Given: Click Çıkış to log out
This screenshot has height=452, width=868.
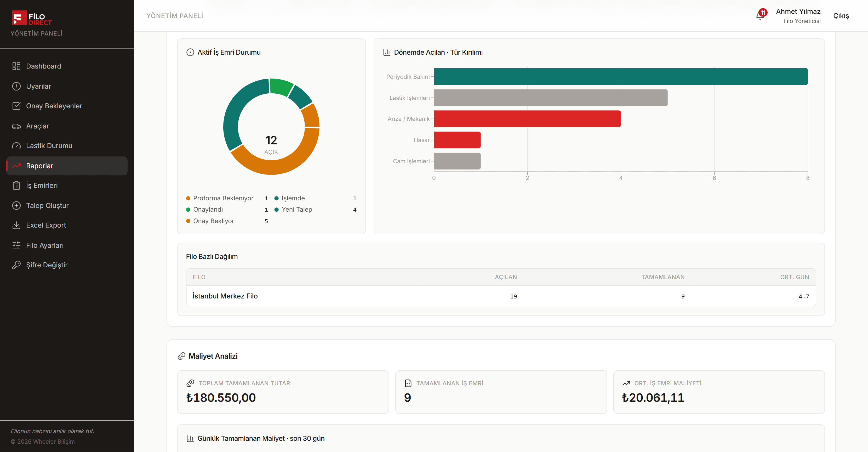Looking at the screenshot, I should click(x=841, y=16).
